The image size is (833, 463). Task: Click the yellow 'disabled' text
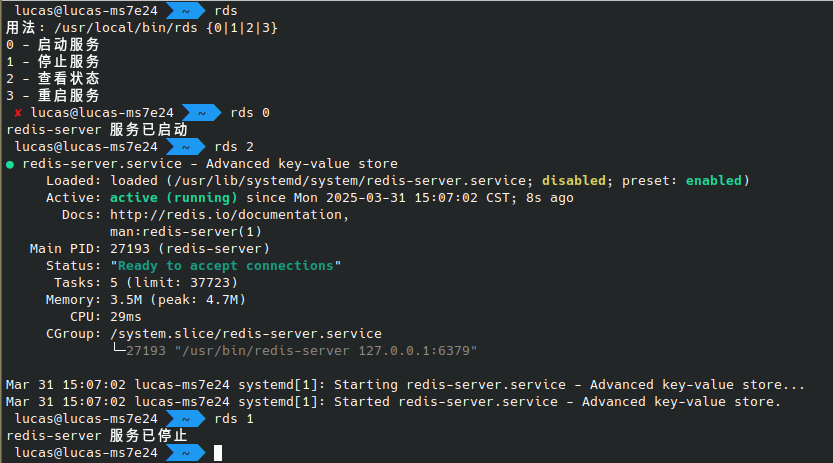(573, 181)
